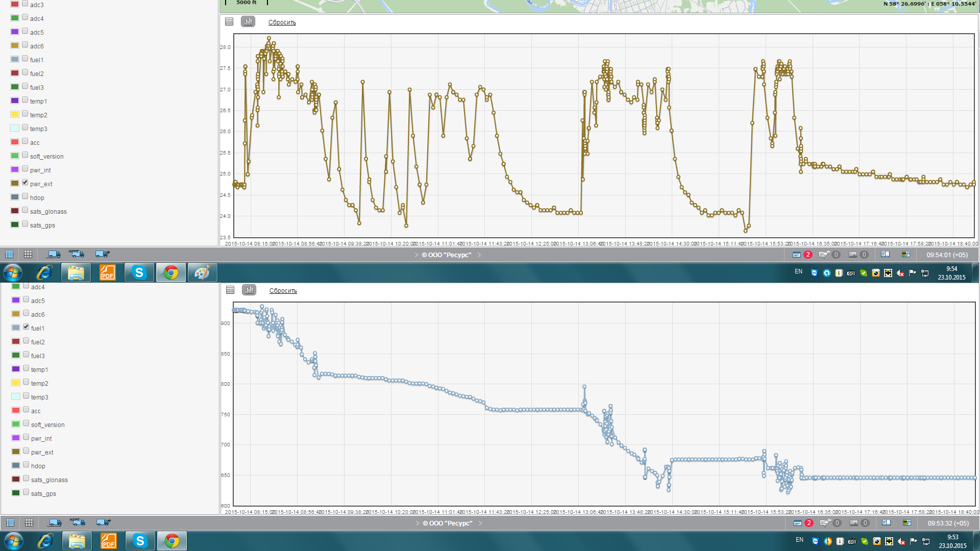The image size is (980, 551).
Task: Enable the sats_glonass checkbox in upper list
Action: 25,210
